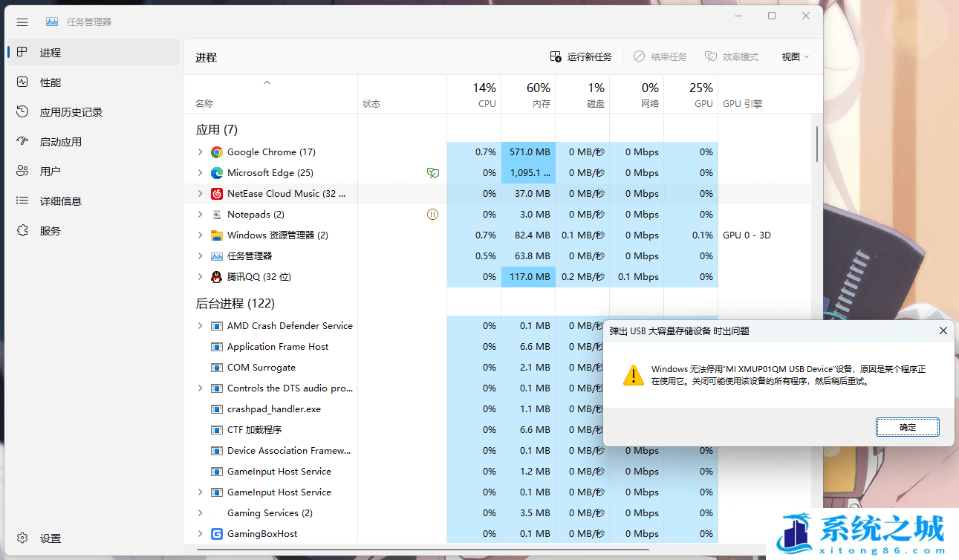The height and width of the screenshot is (560, 959).
Task: Click QQ's 117.0 MB memory cell
Action: [x=528, y=277]
